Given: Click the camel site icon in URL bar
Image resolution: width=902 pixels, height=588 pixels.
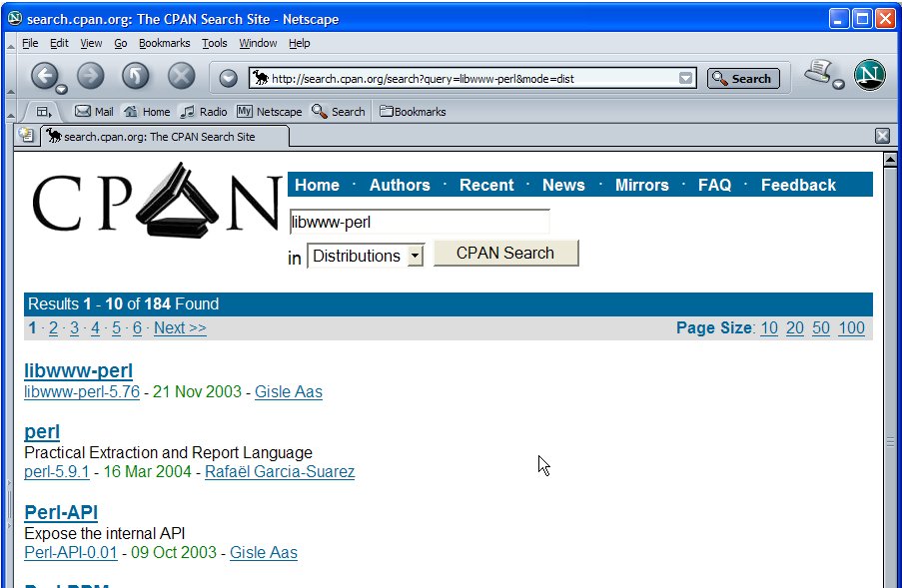Looking at the screenshot, I should [x=261, y=78].
